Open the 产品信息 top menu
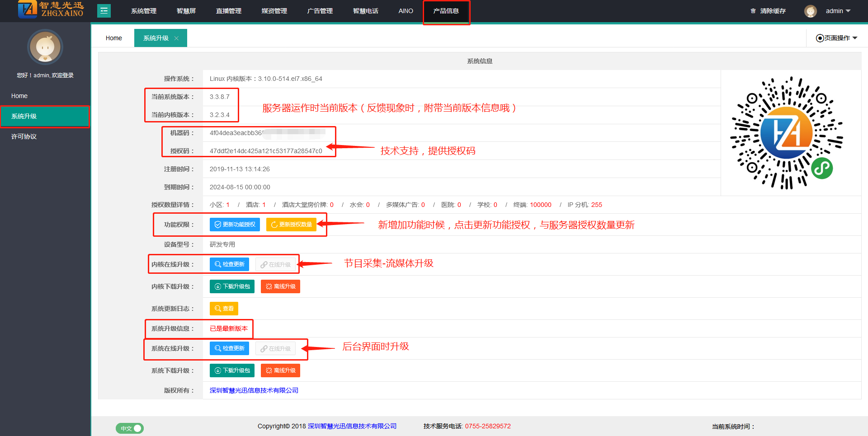 [446, 11]
